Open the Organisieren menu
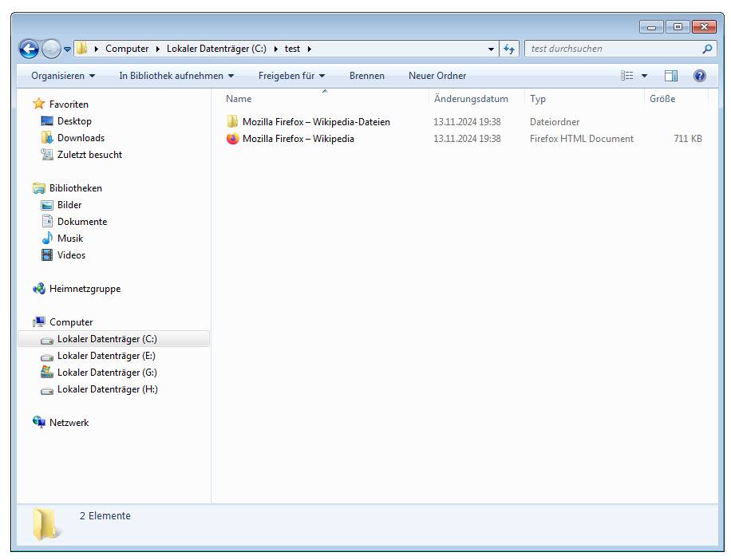Image resolution: width=731 pixels, height=560 pixels. [62, 76]
